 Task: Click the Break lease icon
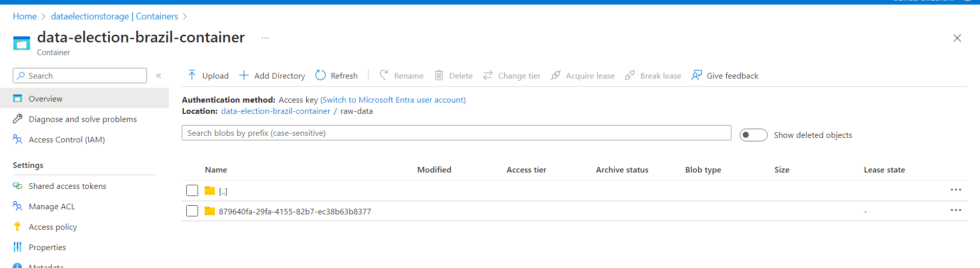coord(630,76)
